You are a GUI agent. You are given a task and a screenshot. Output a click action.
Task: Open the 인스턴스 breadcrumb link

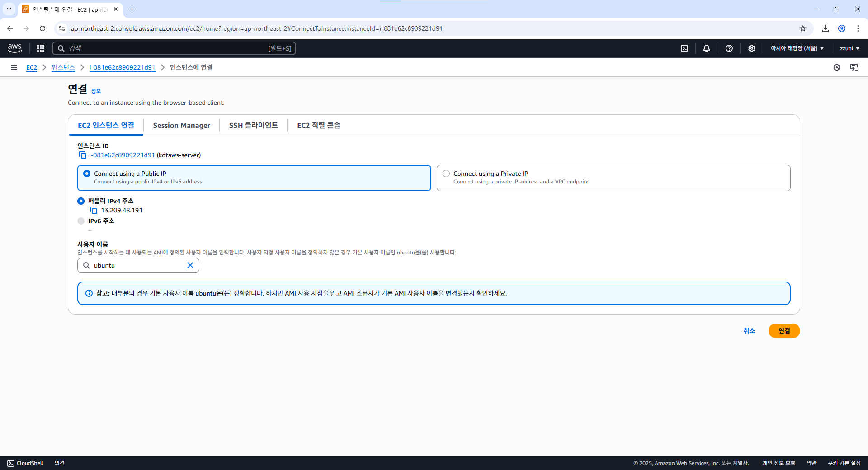[x=63, y=67]
